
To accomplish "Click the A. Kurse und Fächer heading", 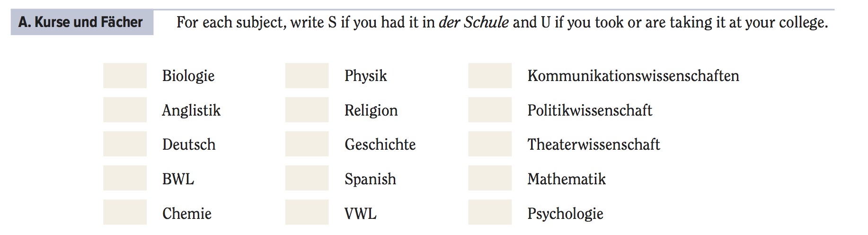I will 81,22.
